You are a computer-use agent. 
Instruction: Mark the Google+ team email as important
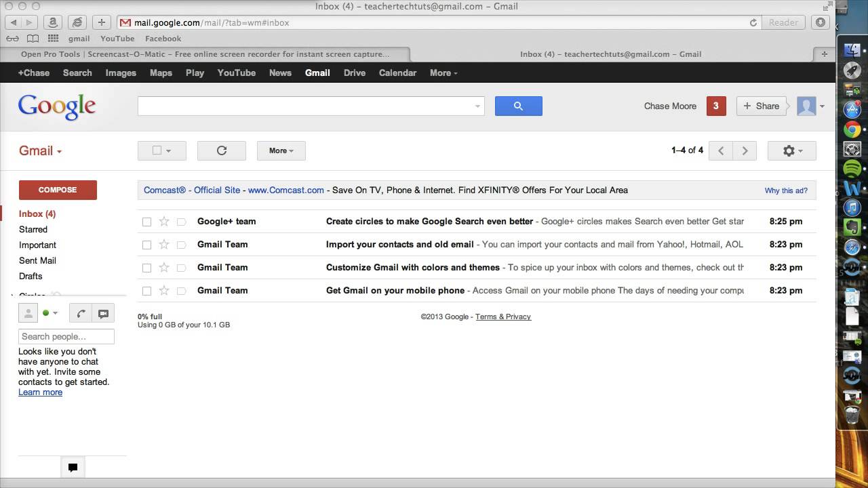(181, 222)
